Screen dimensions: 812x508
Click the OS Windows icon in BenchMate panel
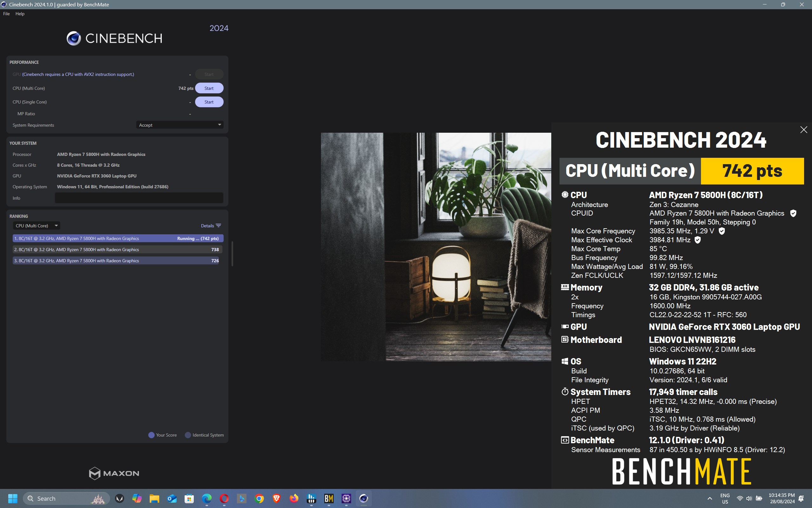click(x=565, y=361)
